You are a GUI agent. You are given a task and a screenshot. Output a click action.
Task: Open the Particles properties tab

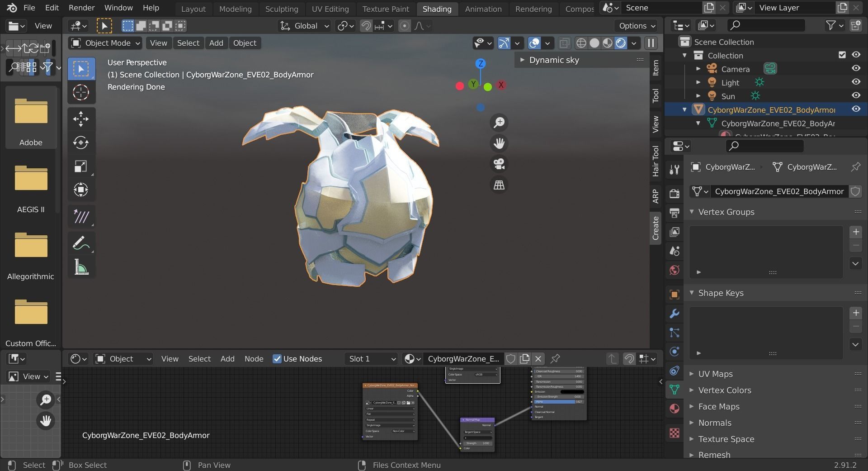(674, 333)
